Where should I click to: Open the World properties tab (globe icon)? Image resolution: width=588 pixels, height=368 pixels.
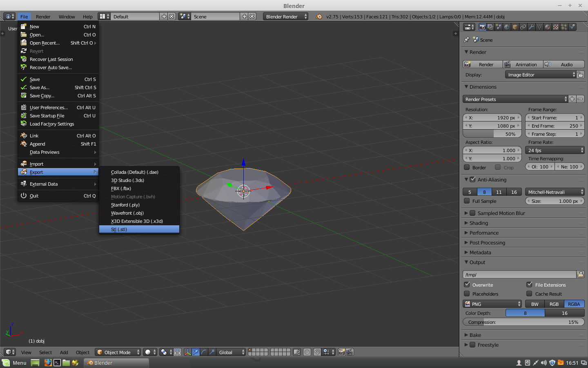[x=507, y=27]
